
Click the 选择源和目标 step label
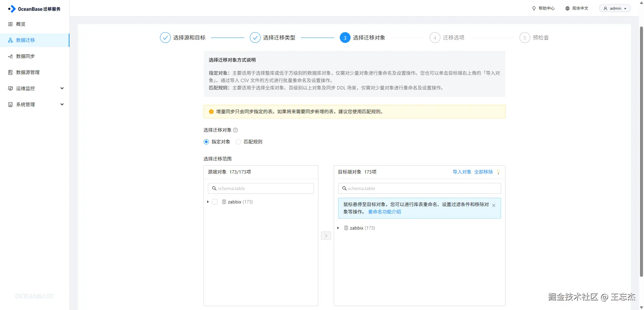(189, 38)
